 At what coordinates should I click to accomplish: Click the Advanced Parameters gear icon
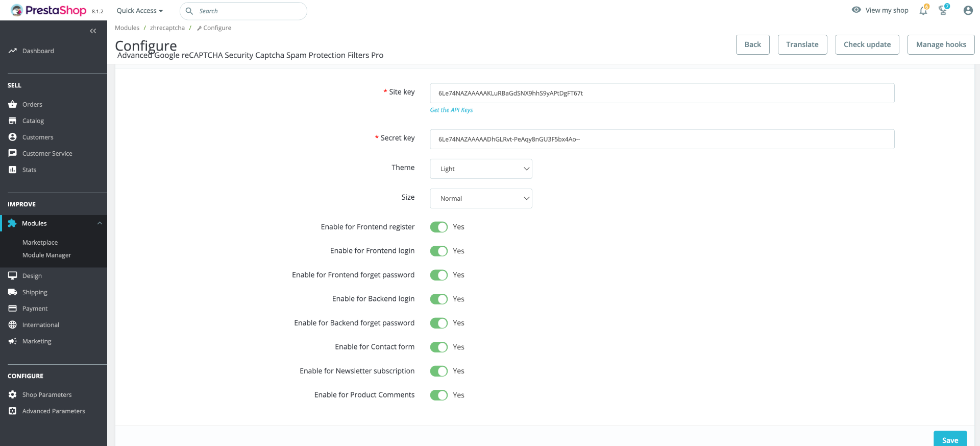[x=13, y=411]
